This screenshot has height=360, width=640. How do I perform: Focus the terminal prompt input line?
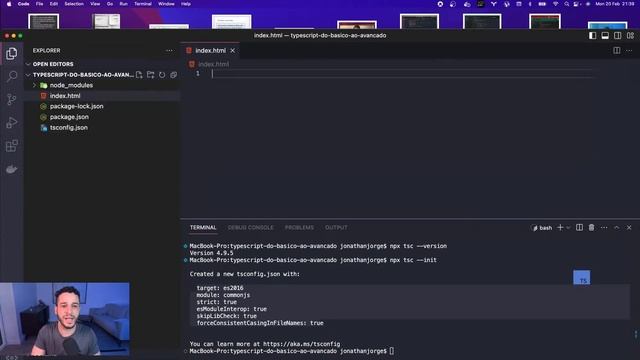point(392,351)
